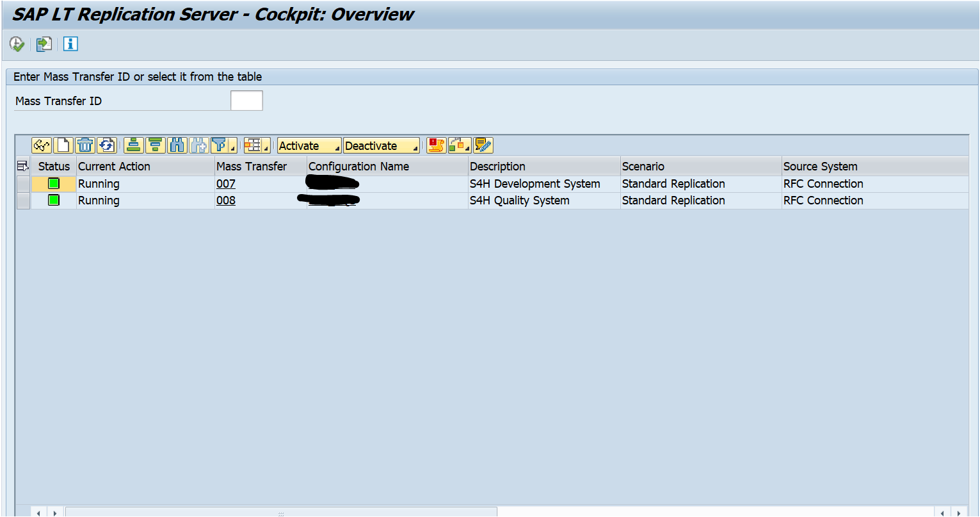Viewport: 980px width, 517px height.
Task: Click the Find (binoculars) icon
Action: [177, 145]
